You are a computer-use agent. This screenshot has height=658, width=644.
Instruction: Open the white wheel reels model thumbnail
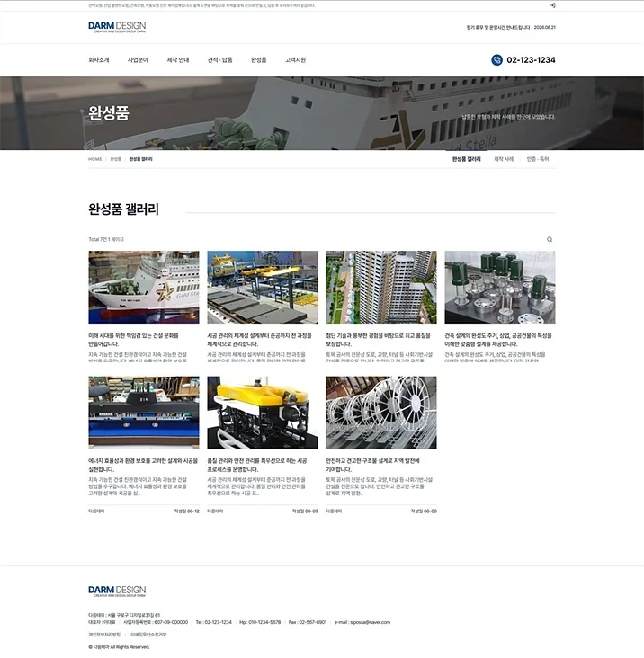(x=381, y=412)
